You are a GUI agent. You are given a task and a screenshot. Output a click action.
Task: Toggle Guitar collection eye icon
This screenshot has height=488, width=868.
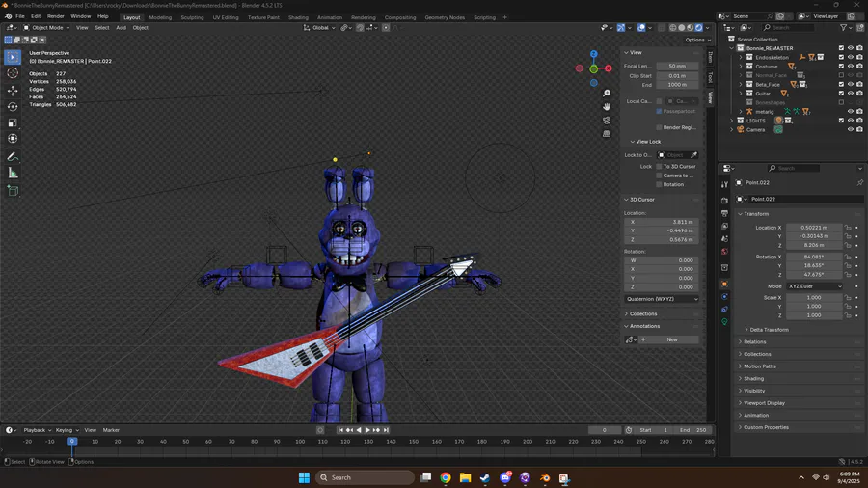tap(851, 94)
